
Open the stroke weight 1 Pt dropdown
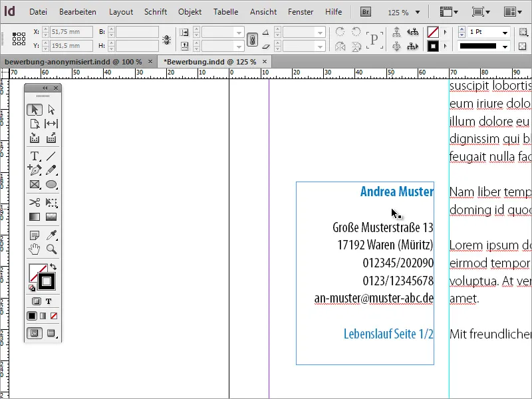tap(505, 33)
